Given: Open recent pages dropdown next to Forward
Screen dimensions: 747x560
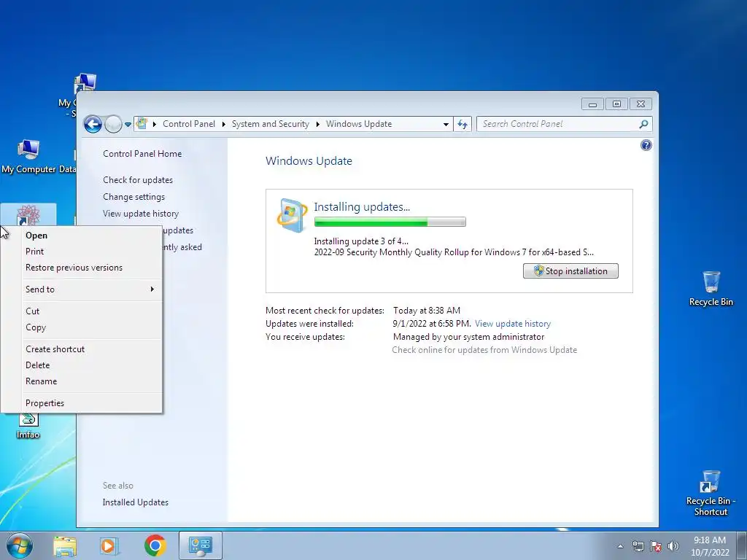Looking at the screenshot, I should click(128, 125).
